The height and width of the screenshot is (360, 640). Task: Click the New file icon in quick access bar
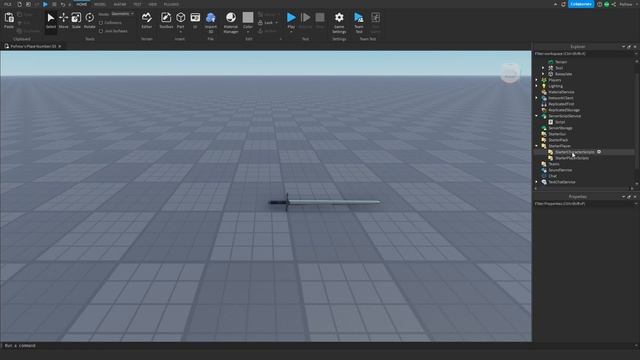pyautogui.click(x=20, y=4)
